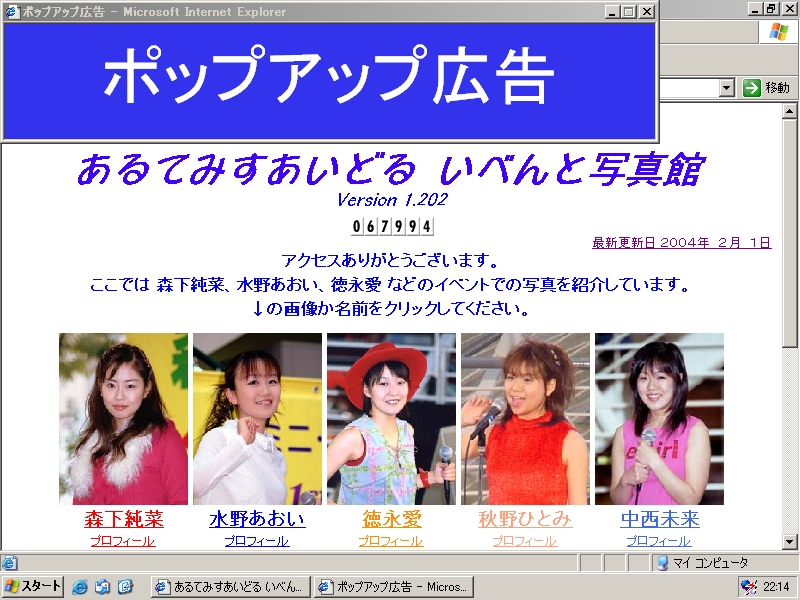Open Outlook Express quick launch icon
The image size is (800, 600).
tap(103, 587)
